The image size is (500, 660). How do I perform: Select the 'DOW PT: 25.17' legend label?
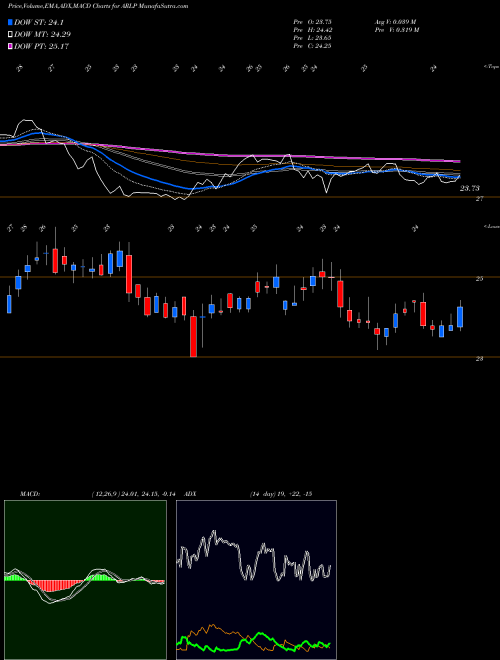pos(41,46)
